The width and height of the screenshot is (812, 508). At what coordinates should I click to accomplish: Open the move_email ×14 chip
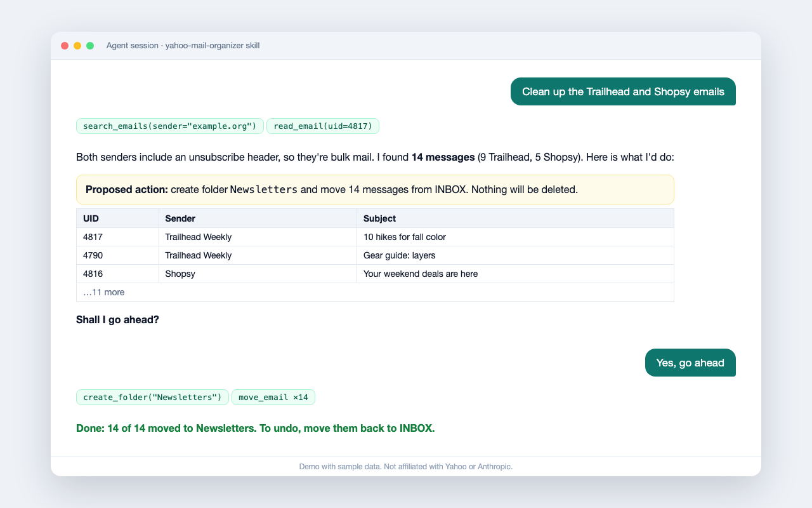pyautogui.click(x=273, y=398)
